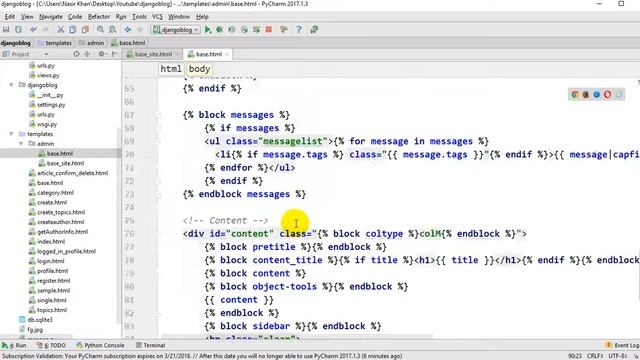Click the body breadcrumb above editor
The image size is (640, 360).
click(199, 69)
